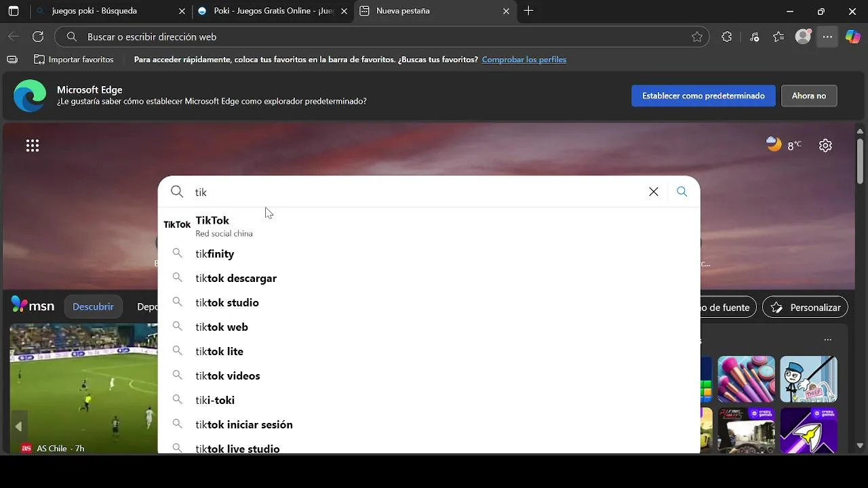Image resolution: width=868 pixels, height=488 pixels.
Task: Open the 'AS Chile · 7h' source label
Action: [53, 448]
